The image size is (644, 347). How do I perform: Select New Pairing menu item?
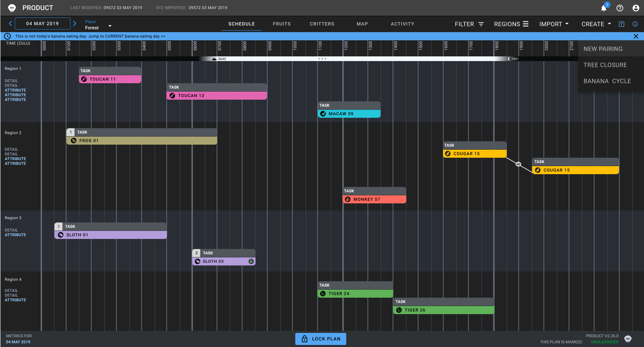click(x=611, y=49)
